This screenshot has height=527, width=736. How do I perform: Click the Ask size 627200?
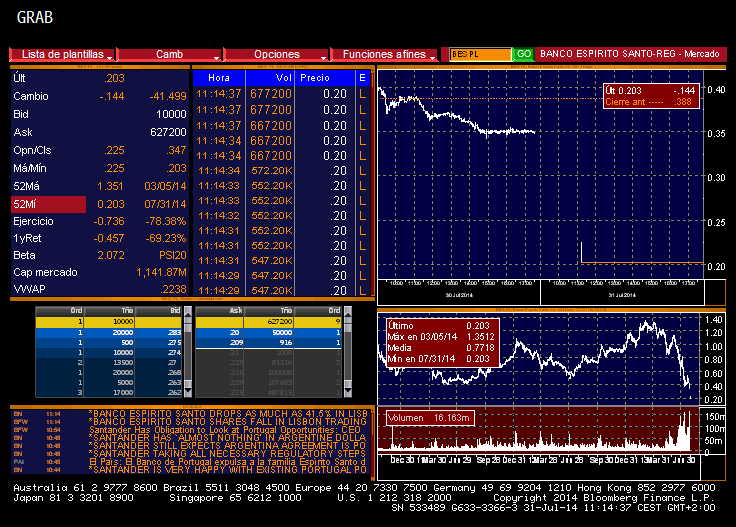coord(168,132)
